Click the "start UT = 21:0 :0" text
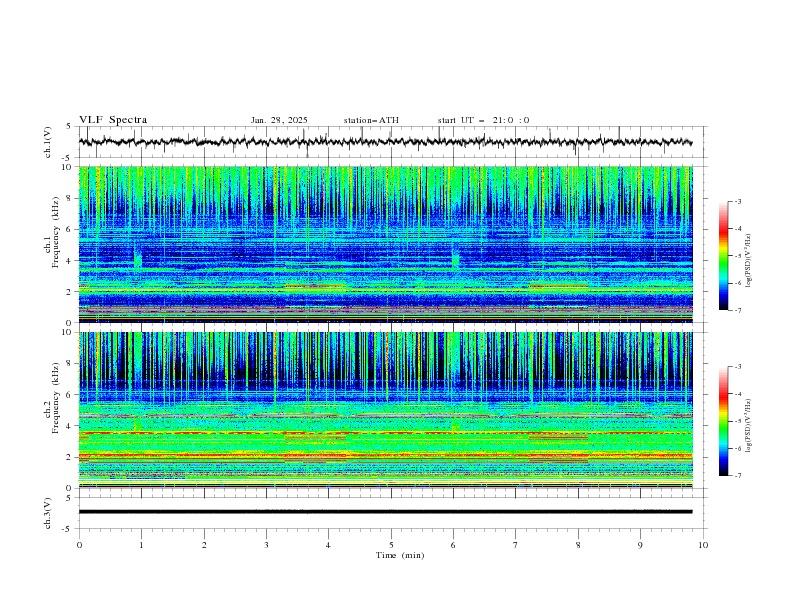Image resolution: width=792 pixels, height=612 pixels. (x=483, y=120)
